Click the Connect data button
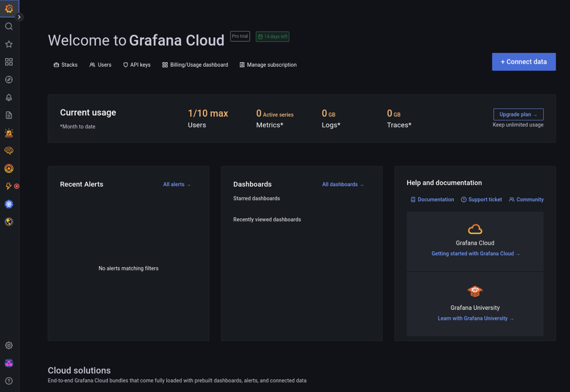This screenshot has width=570, height=392. (524, 62)
